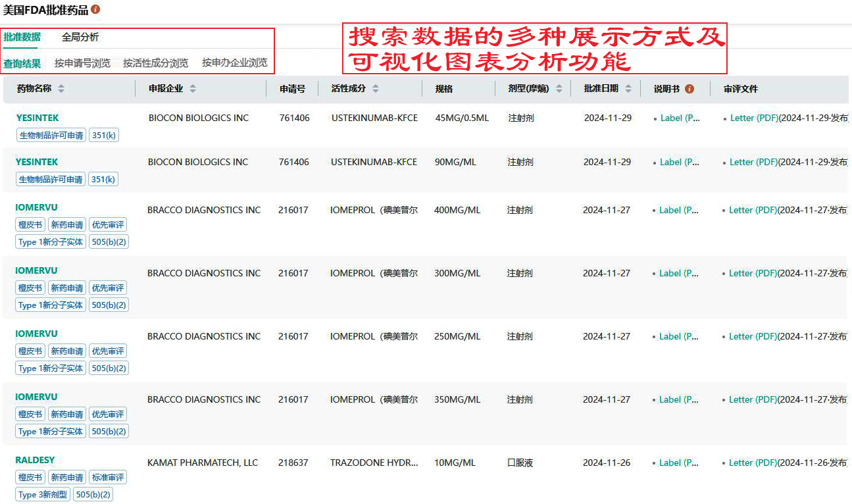
Task: Open the Label link in the 90MG/ML row
Action: [x=680, y=162]
